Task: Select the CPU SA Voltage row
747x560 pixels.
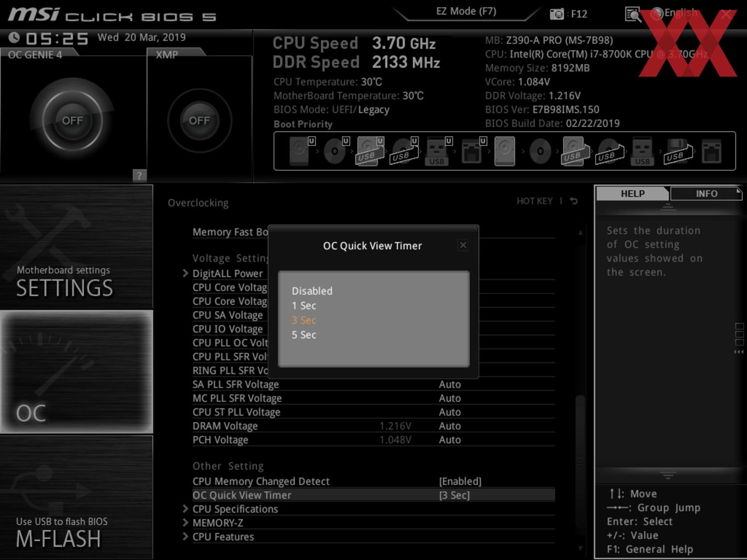Action: pyautogui.click(x=227, y=315)
